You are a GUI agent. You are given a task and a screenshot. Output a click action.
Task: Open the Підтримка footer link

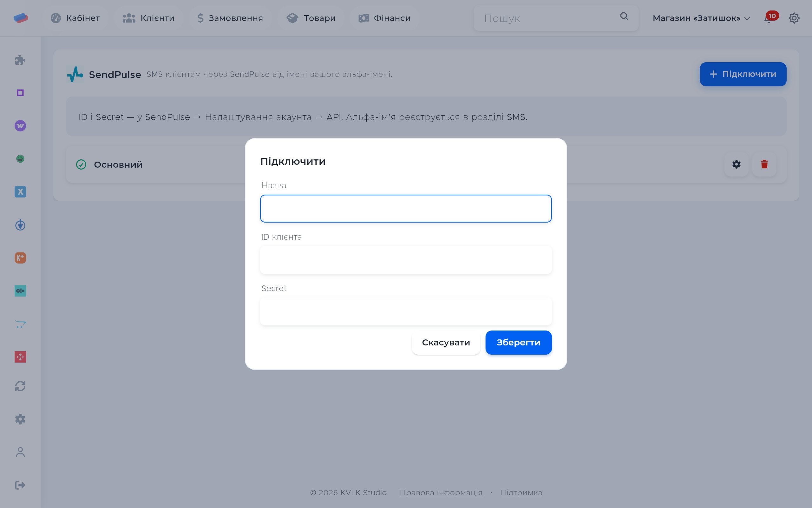coord(521,492)
